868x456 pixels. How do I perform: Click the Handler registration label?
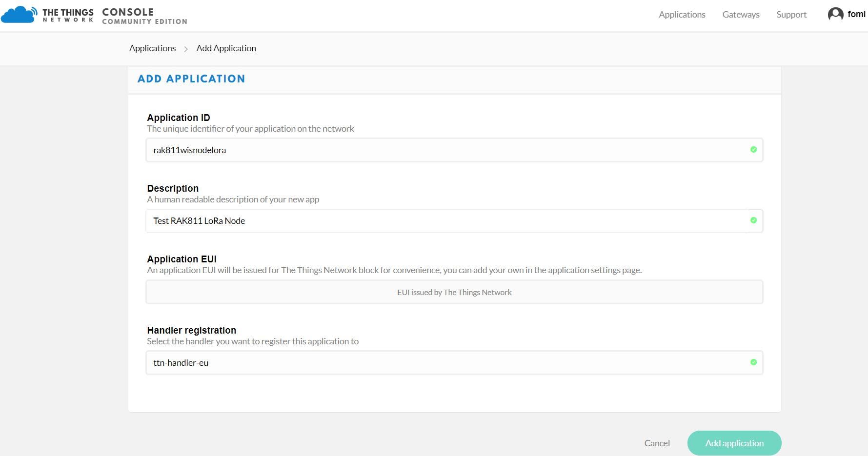click(191, 330)
